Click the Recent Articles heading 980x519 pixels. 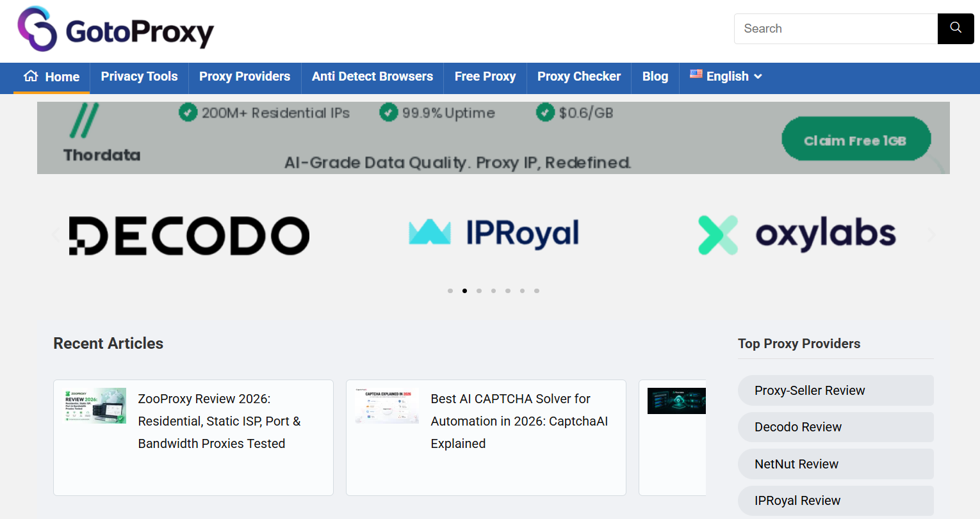[108, 344]
